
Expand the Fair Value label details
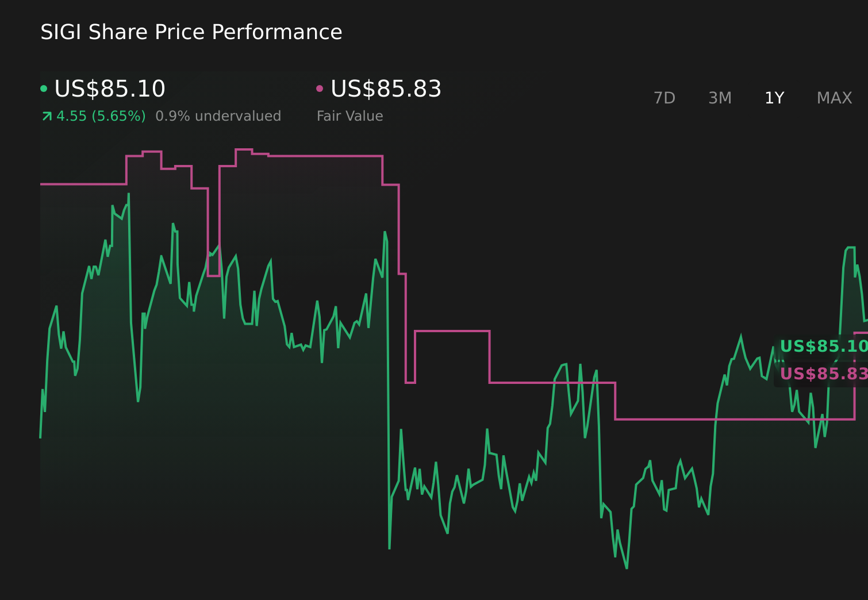tap(349, 116)
